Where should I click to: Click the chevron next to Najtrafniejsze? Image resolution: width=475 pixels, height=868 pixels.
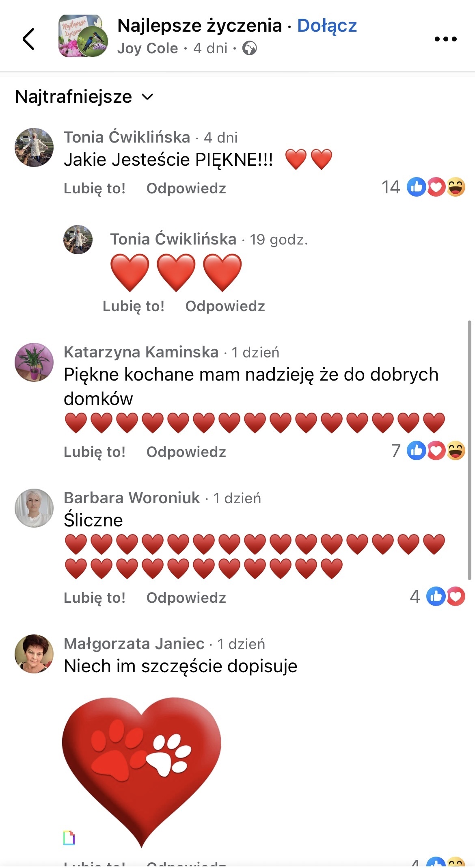tap(147, 97)
